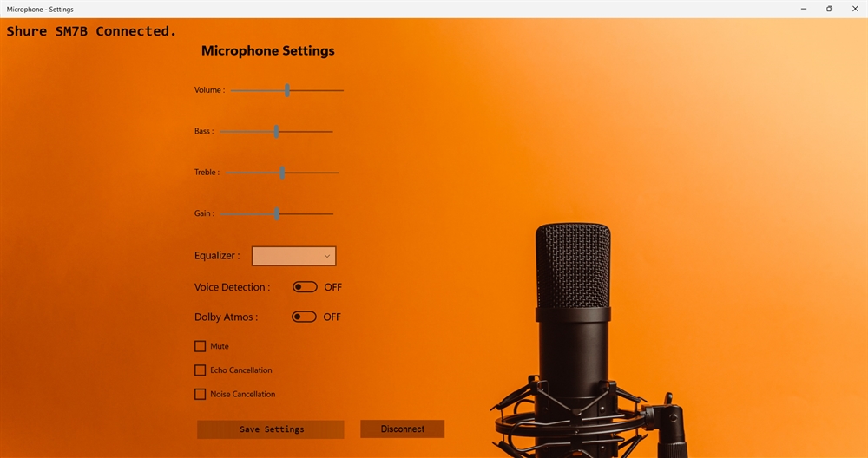Screen dimensions: 868x458
Task: Minimize the Microphone Settings window
Action: coord(804,9)
